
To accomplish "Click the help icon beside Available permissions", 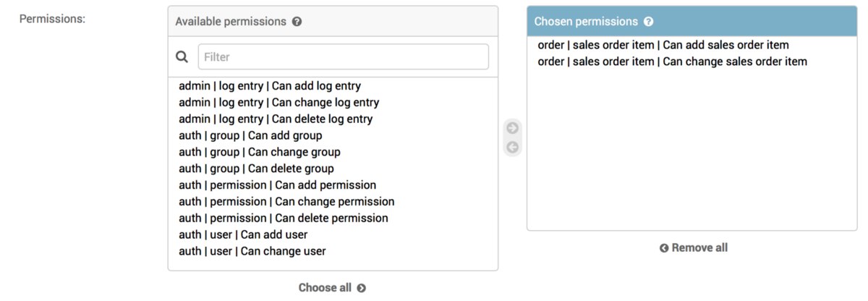I will click(297, 22).
